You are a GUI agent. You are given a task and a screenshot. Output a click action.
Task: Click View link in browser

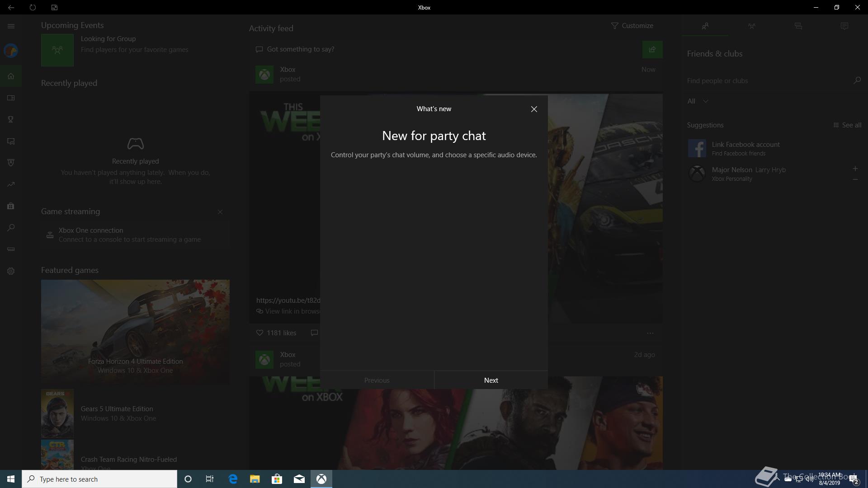[288, 311]
